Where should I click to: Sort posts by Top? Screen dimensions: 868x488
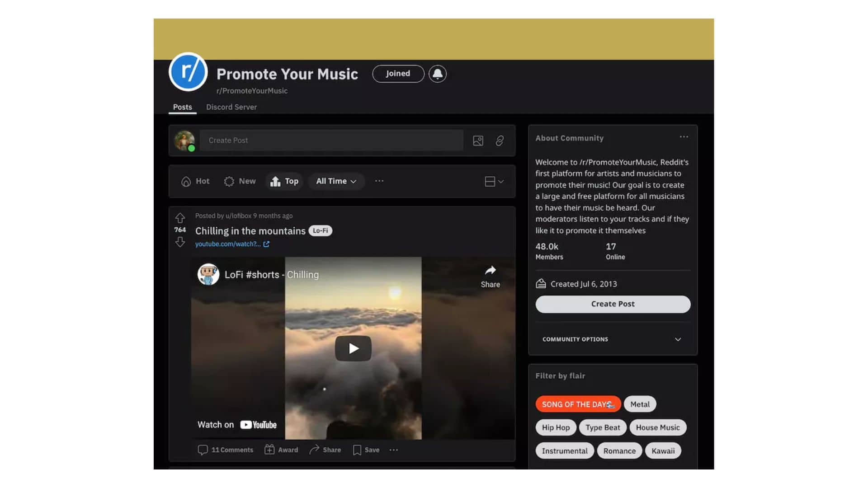(x=284, y=181)
